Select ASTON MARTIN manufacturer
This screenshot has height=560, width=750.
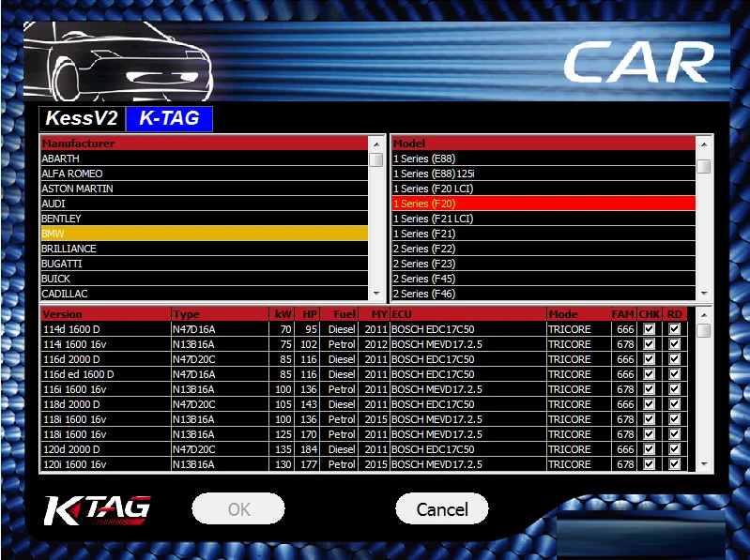205,189
